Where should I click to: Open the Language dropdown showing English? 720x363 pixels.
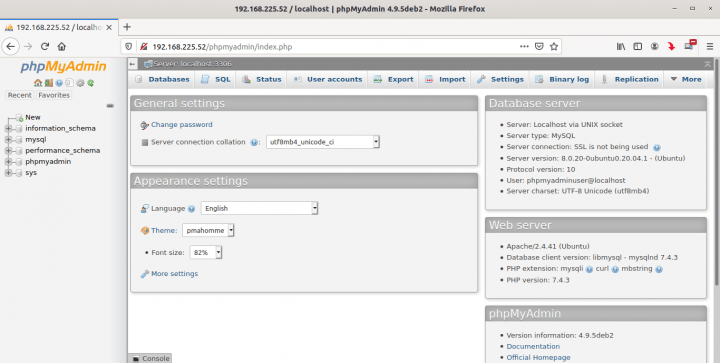259,208
